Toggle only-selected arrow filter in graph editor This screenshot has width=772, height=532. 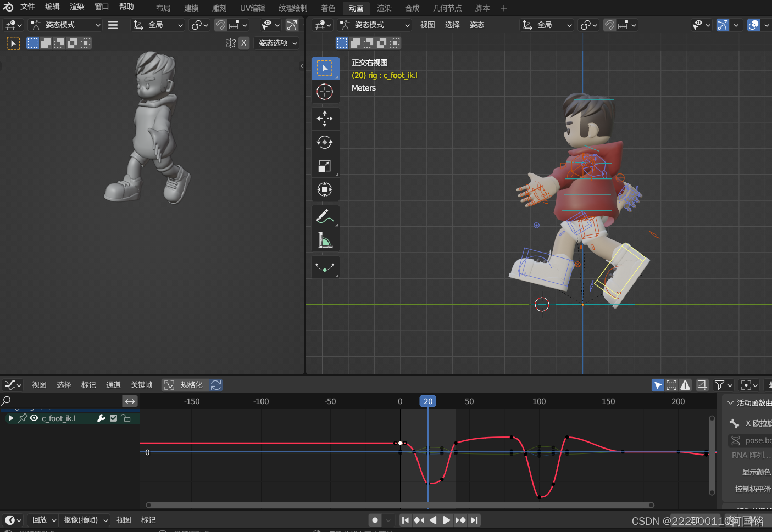(658, 385)
